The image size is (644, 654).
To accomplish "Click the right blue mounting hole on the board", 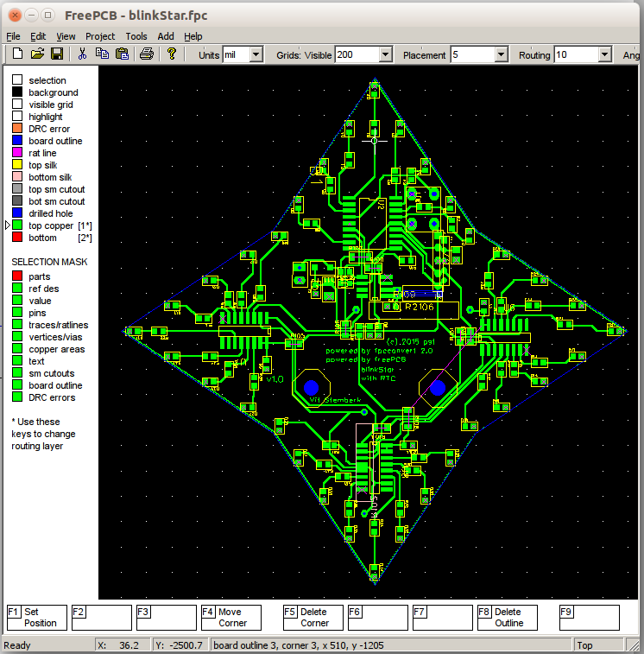I will pyautogui.click(x=438, y=388).
